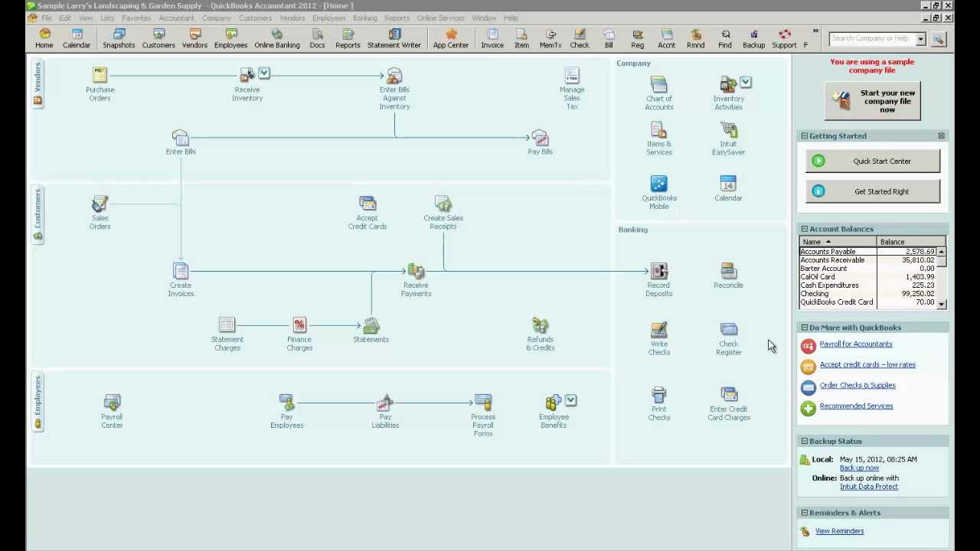The height and width of the screenshot is (551, 980).
Task: Open Statement Charges icon
Action: tap(227, 325)
